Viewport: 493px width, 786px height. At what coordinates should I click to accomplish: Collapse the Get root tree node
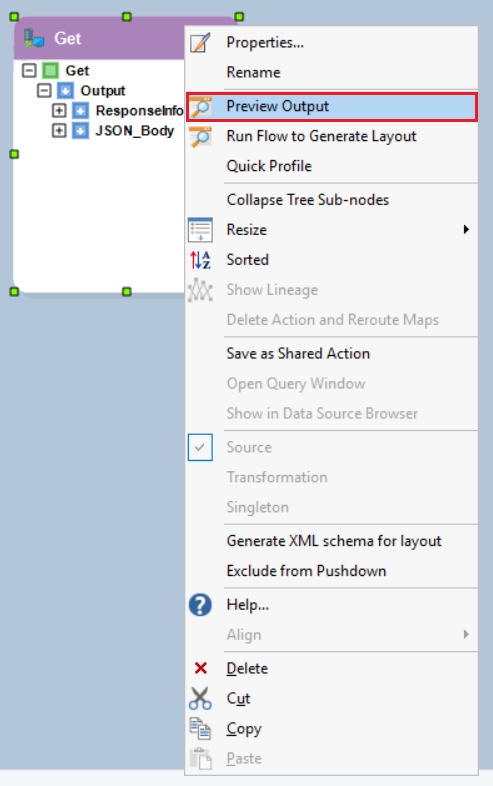29,70
